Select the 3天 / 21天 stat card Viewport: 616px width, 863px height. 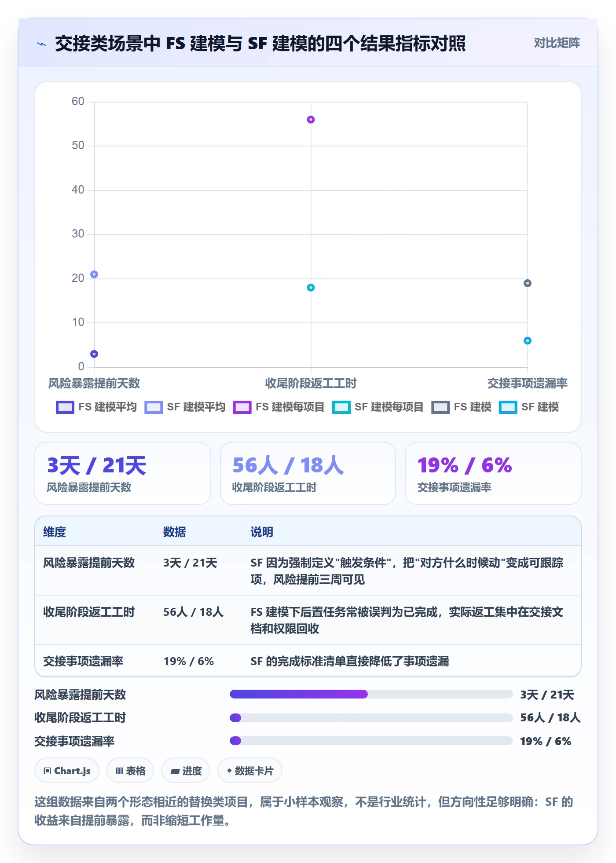point(123,473)
